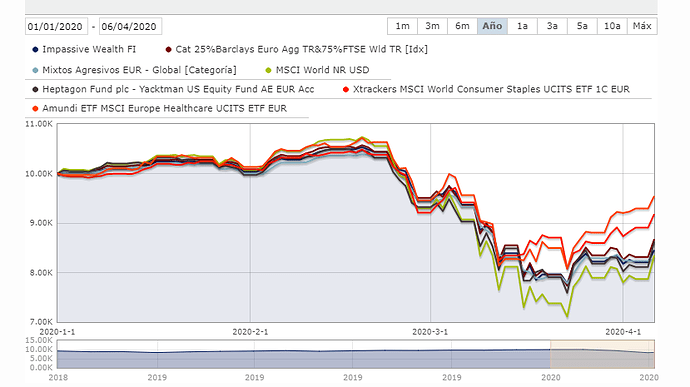Click the end date field 06/04/2020
This screenshot has height=387, width=690.
coord(130,26)
